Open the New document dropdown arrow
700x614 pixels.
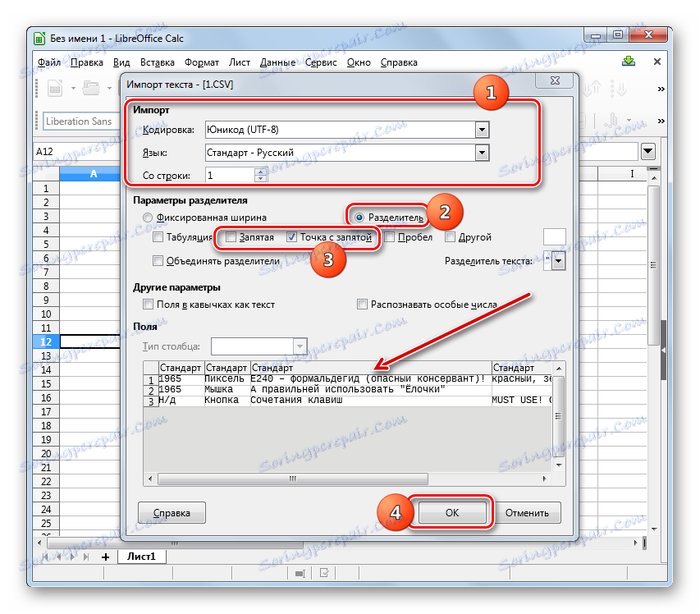point(73,89)
